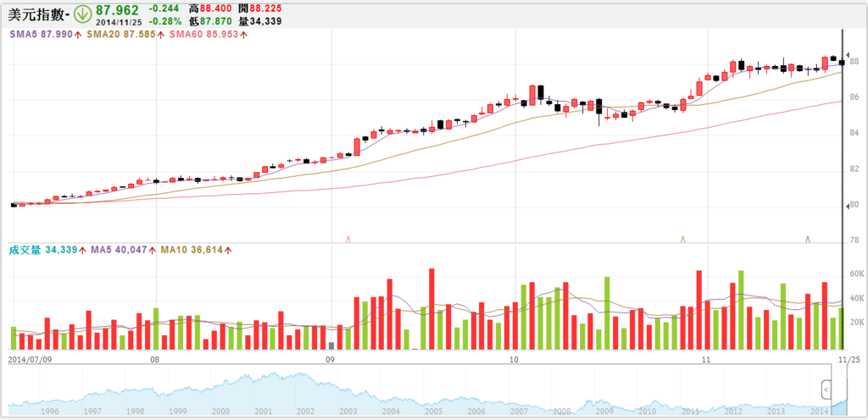Click the start date label 2014/07/09

(x=28, y=359)
